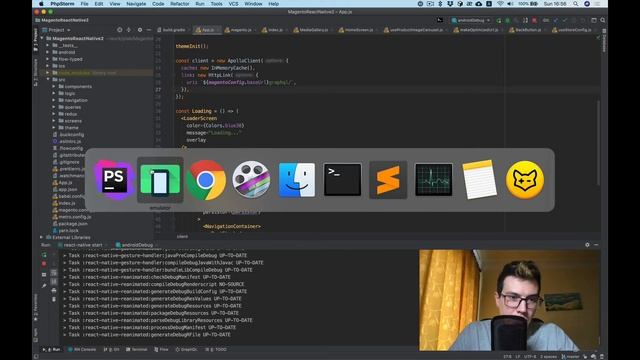Click the webcam video overlay thumbnail
The width and height of the screenshot is (640, 360).
pos(509,300)
